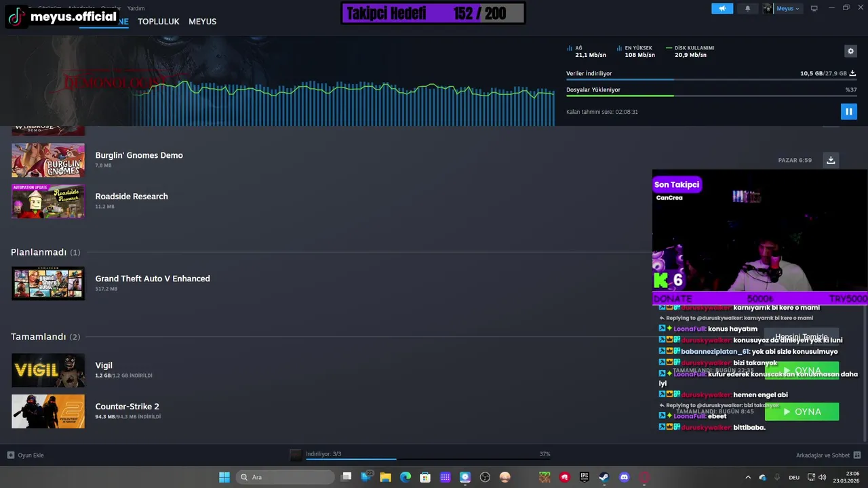Start download for Burglin' Gnomes Demo

[831, 160]
